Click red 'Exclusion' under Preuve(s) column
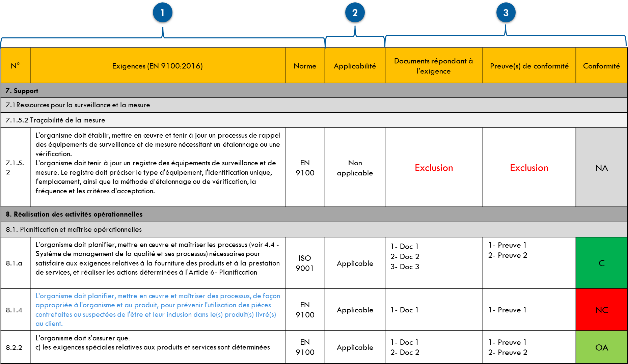The image size is (628, 364). pos(529,168)
